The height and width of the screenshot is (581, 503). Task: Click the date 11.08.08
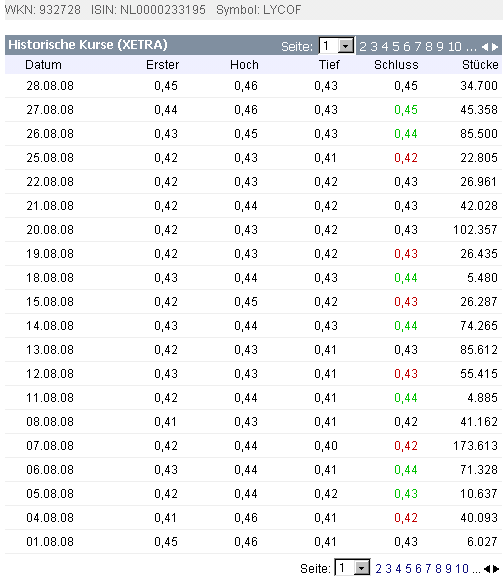50,398
